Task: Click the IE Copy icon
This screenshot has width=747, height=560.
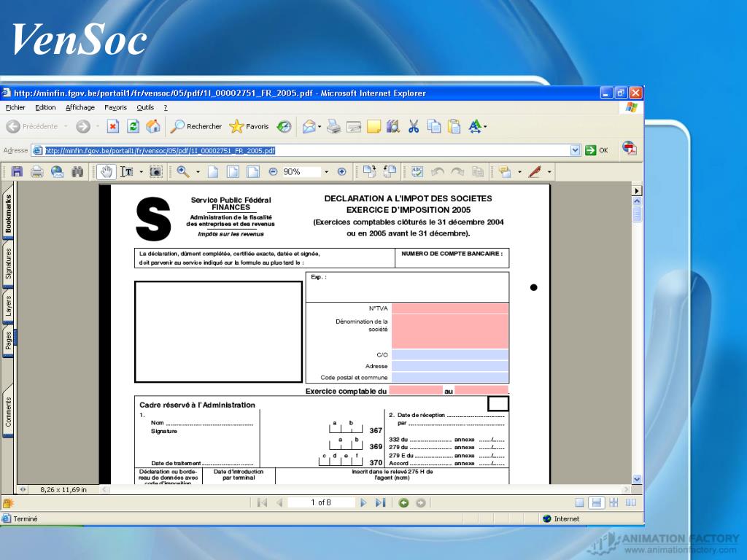Action: (433, 126)
